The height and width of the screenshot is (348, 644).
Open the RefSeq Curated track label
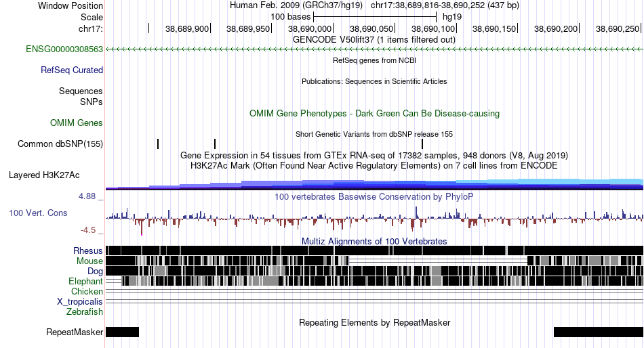(71, 70)
